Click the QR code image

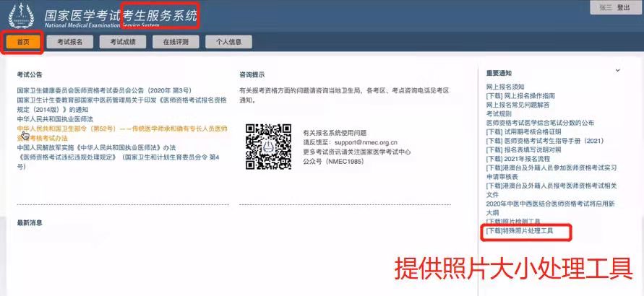(268, 145)
